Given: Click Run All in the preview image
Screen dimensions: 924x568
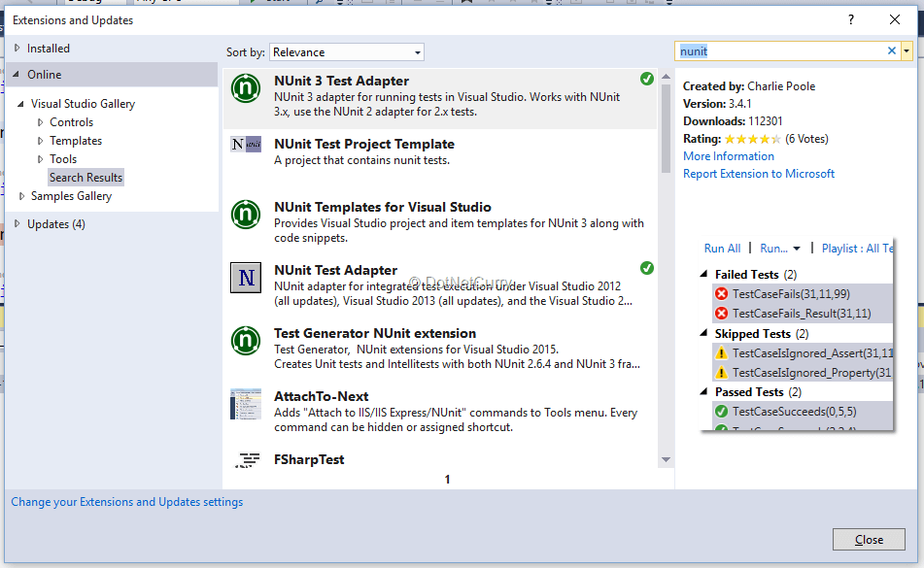Looking at the screenshot, I should click(723, 249).
